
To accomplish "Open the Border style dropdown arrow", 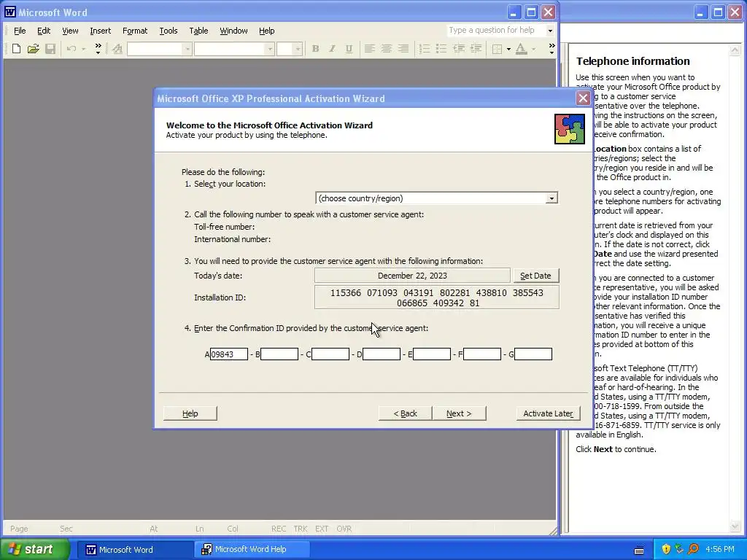I will coord(508,49).
